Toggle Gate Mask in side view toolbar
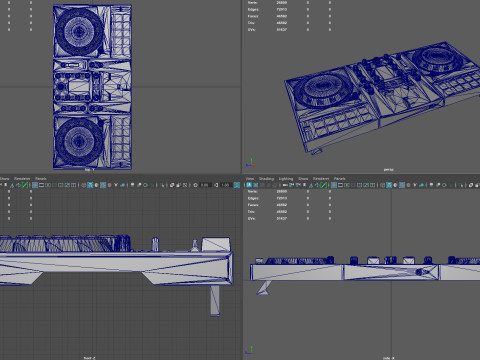 [x=353, y=185]
